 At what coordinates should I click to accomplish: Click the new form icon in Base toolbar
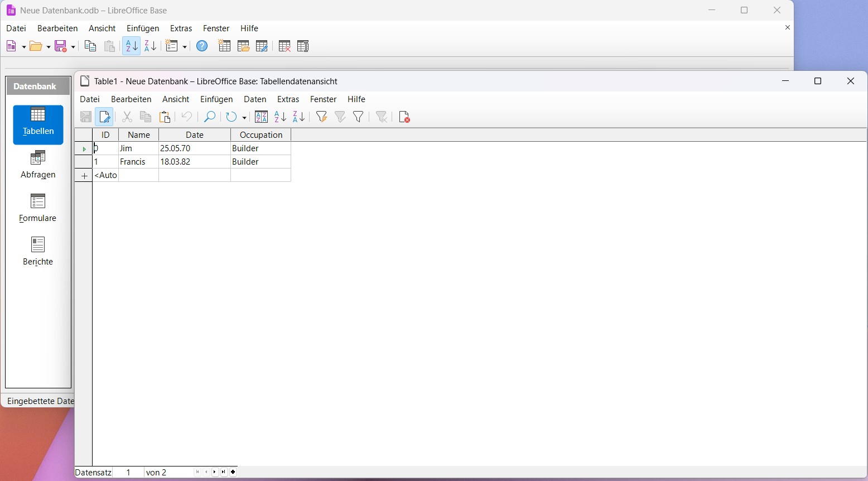172,46
